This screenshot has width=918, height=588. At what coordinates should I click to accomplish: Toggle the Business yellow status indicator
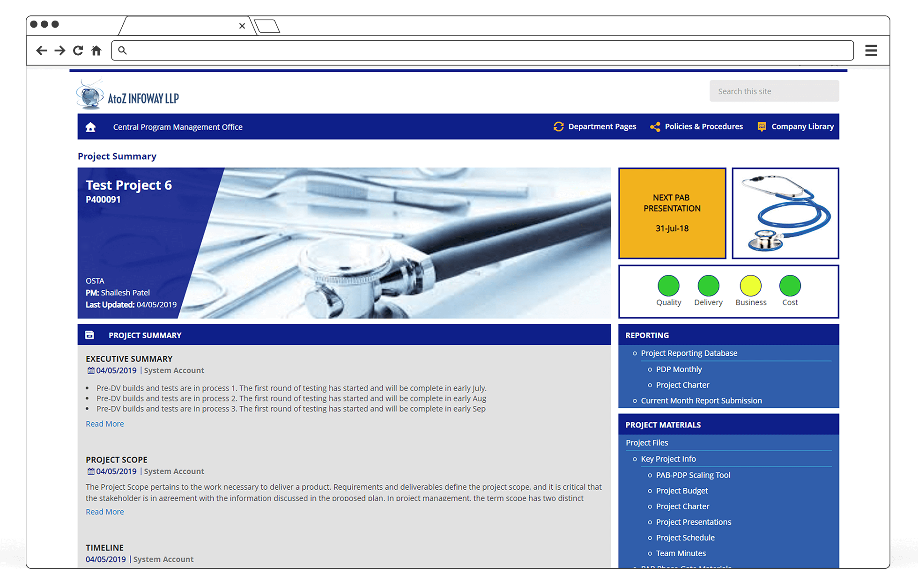pos(750,285)
